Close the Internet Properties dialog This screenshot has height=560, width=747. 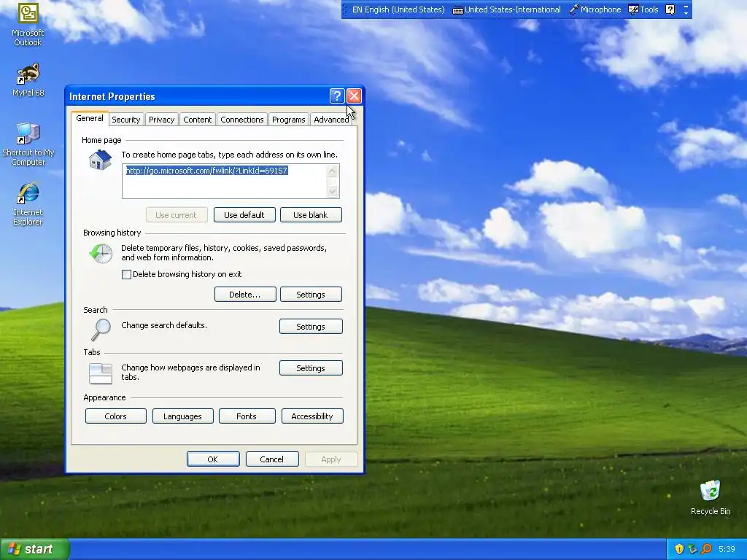[354, 96]
